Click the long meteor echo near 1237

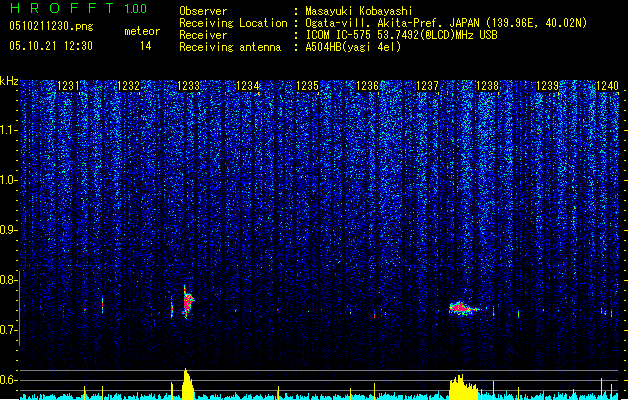463,309
